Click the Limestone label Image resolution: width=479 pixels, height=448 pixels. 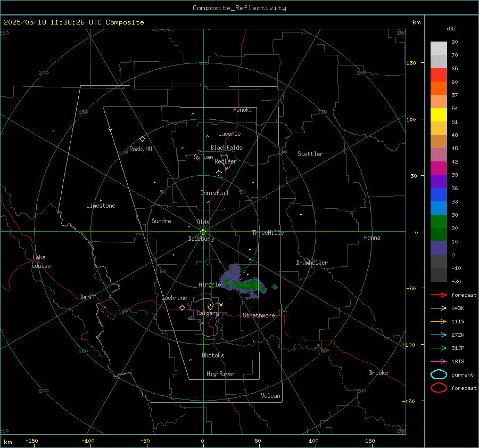[x=101, y=206]
